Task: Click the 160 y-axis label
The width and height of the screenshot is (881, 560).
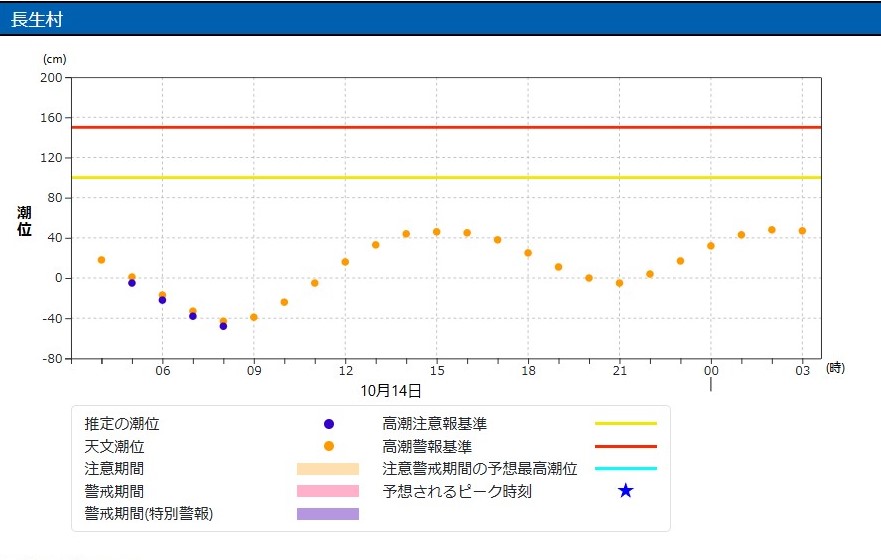Action: [x=51, y=118]
